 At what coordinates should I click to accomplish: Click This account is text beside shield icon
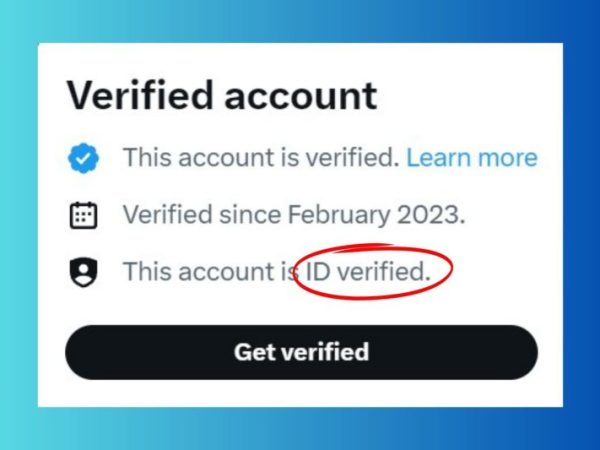coord(210,271)
